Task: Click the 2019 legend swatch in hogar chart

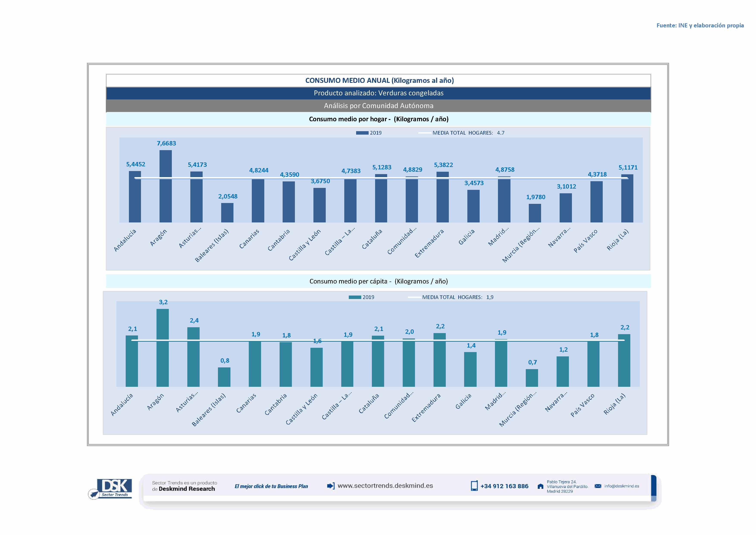Action: click(x=362, y=133)
